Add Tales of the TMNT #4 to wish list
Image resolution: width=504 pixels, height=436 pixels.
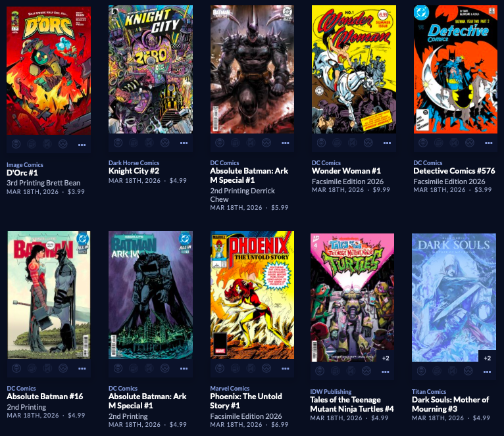tap(366, 372)
